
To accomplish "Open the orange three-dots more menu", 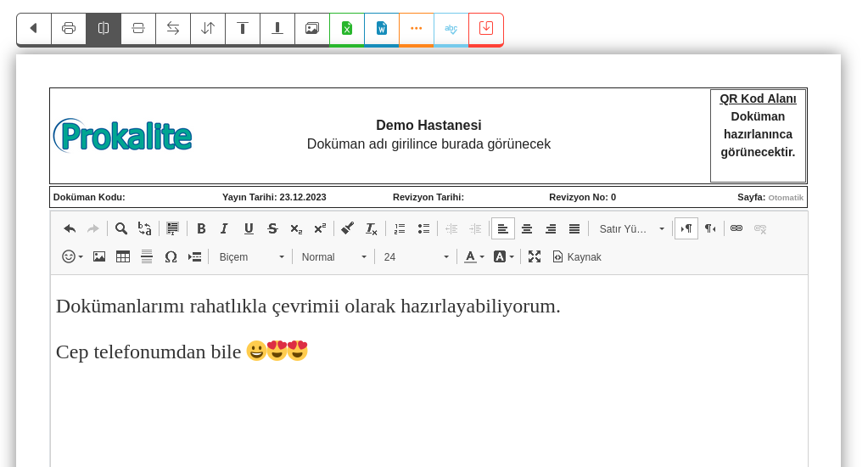I will coord(417,28).
